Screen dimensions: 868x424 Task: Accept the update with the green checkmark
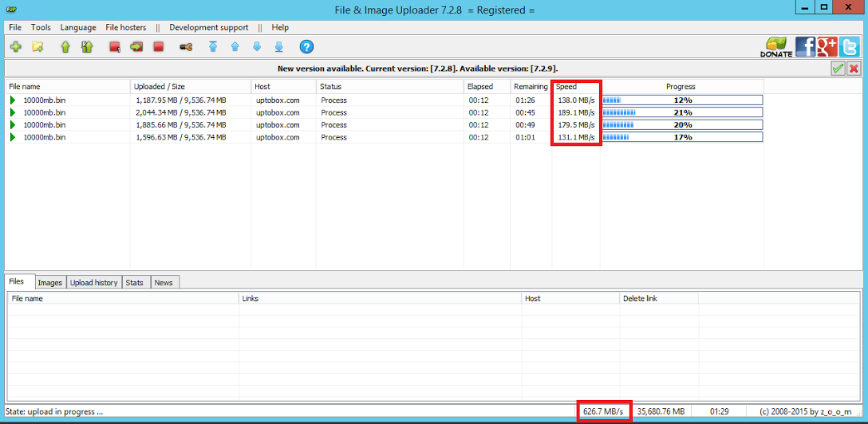coord(838,69)
